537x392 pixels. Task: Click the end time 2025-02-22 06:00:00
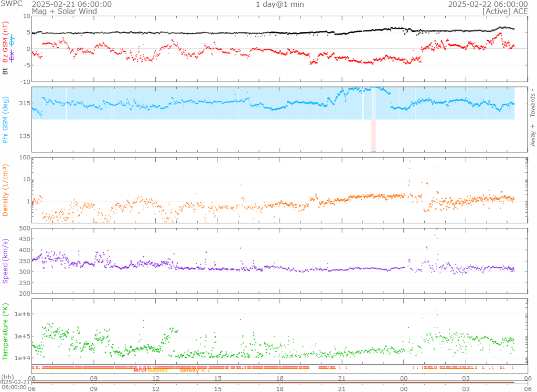tap(488, 4)
